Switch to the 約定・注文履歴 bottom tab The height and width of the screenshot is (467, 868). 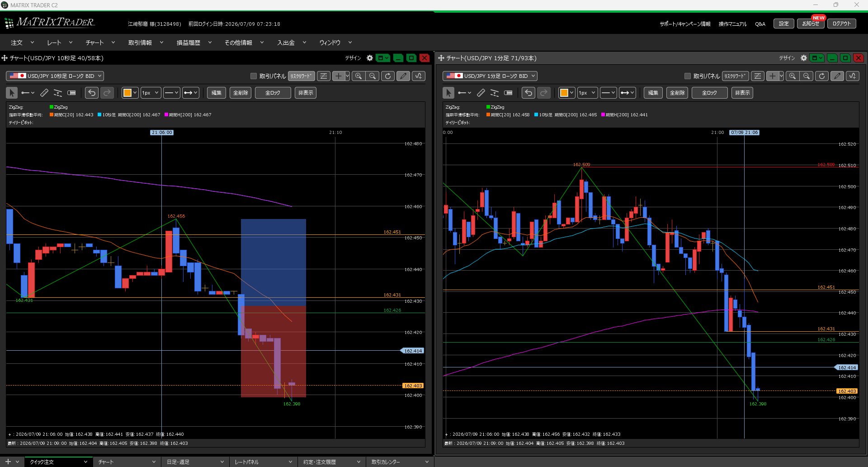[x=331, y=462]
